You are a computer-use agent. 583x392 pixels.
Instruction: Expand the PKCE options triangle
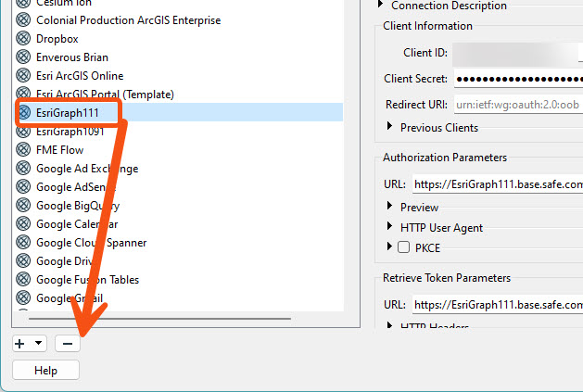pyautogui.click(x=389, y=247)
